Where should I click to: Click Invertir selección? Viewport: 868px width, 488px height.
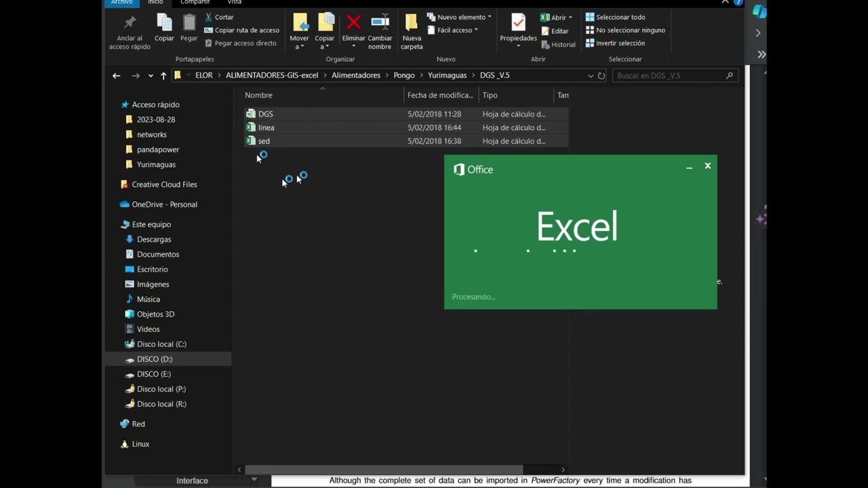click(x=614, y=43)
